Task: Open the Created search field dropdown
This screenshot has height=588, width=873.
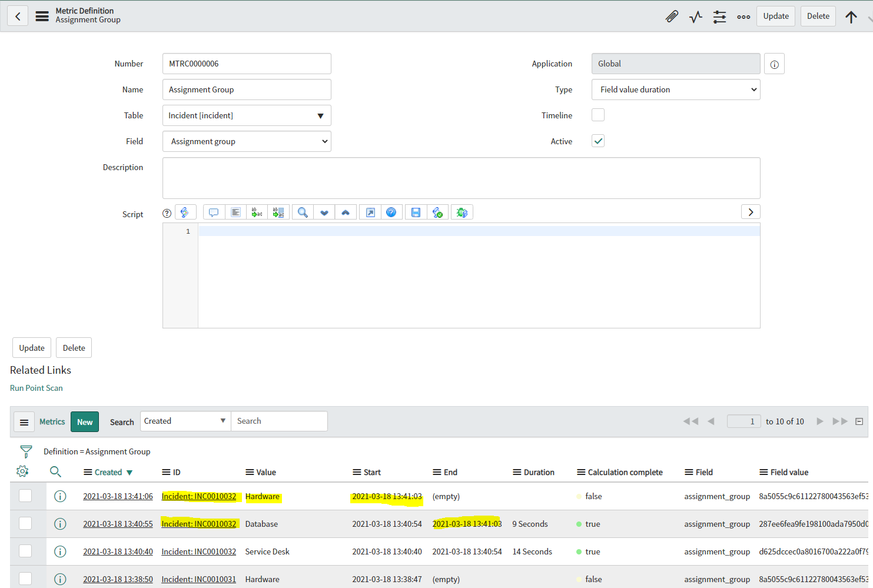Action: (185, 421)
